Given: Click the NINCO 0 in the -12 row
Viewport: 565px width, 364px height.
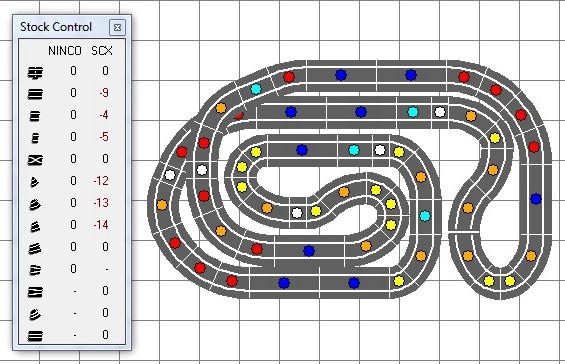Looking at the screenshot, I should click(x=73, y=181).
